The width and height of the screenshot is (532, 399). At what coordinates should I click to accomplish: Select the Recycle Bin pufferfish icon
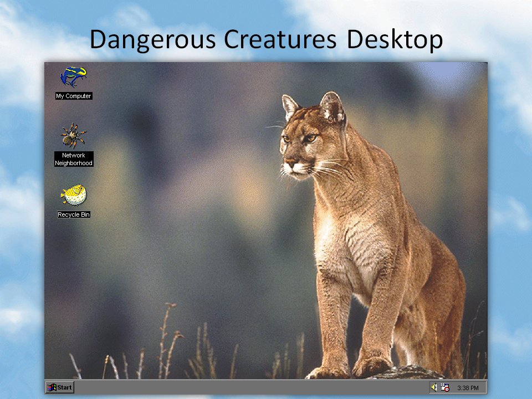point(74,195)
